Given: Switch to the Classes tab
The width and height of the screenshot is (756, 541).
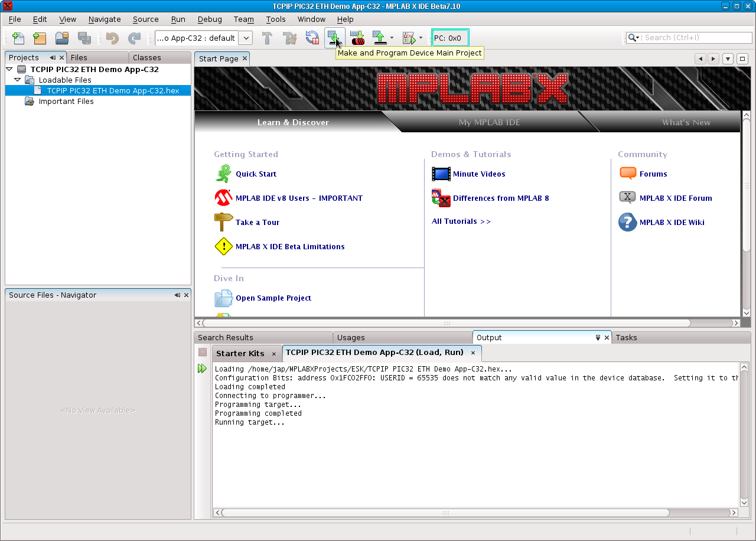Looking at the screenshot, I should tap(159, 57).
